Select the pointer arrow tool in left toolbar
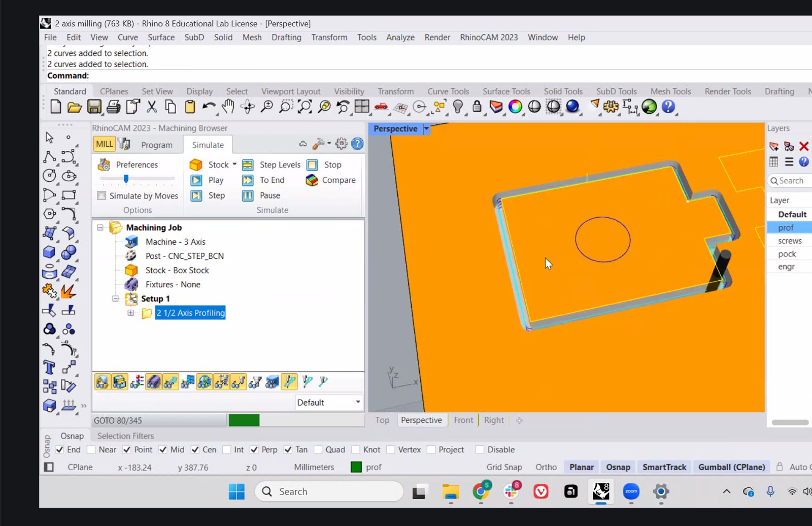This screenshot has height=526, width=812. click(x=49, y=138)
